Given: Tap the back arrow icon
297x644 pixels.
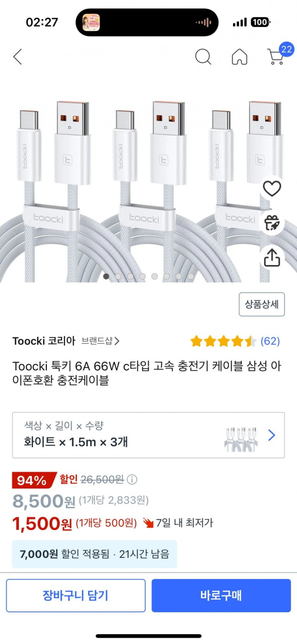Looking at the screenshot, I should 18,57.
